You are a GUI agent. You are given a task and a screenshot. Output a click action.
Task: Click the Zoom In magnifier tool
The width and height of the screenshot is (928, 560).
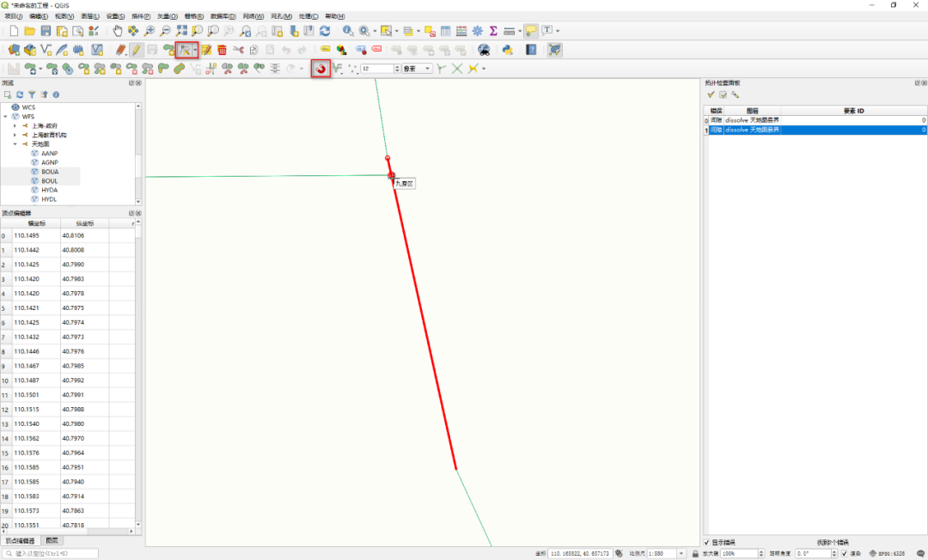coord(149,31)
